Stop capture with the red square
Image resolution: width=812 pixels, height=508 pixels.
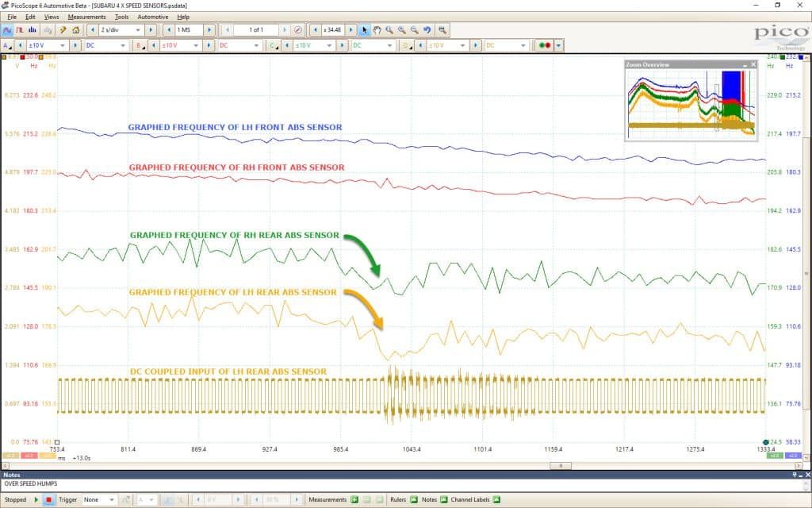(x=48, y=500)
